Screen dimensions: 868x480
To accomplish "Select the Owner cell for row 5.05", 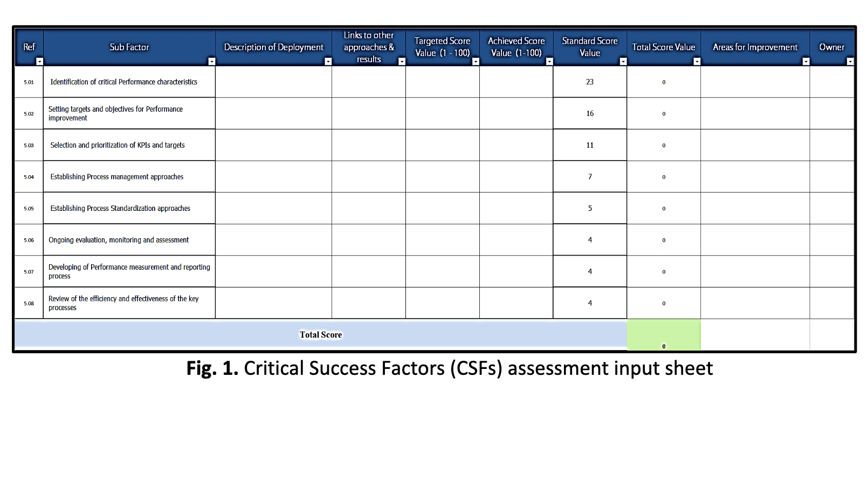I will pyautogui.click(x=832, y=208).
